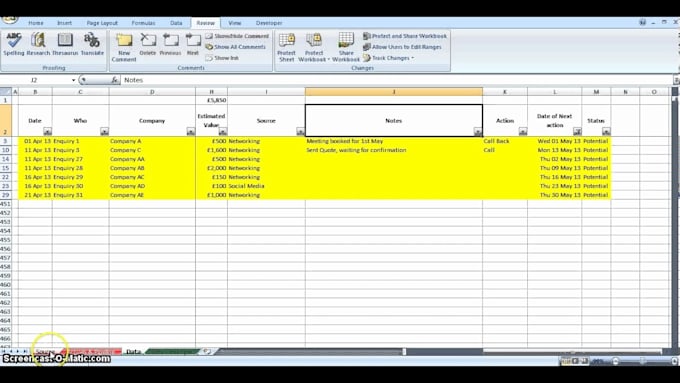Switch to the Insert ribbon tab

65,23
